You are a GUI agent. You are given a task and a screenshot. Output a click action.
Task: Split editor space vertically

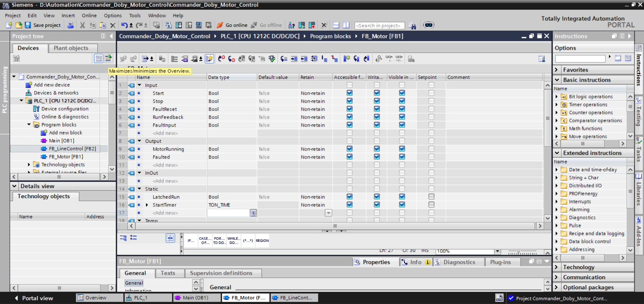[x=346, y=25]
